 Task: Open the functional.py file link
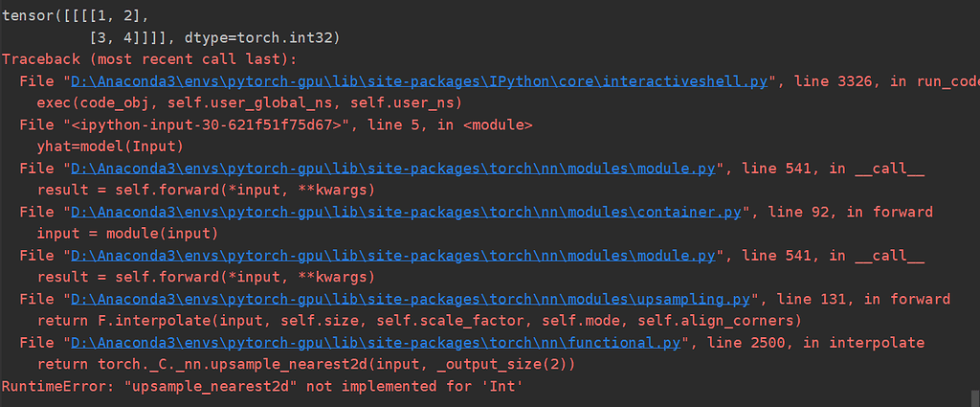(x=376, y=342)
